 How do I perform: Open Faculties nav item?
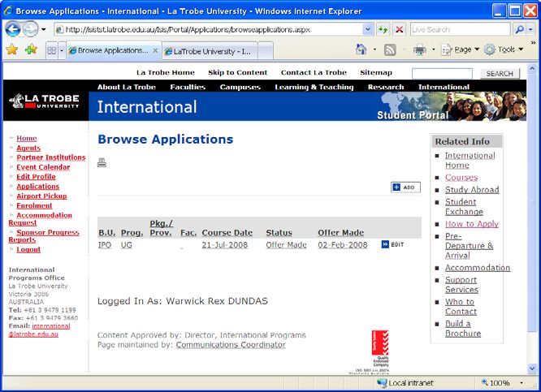tap(188, 87)
